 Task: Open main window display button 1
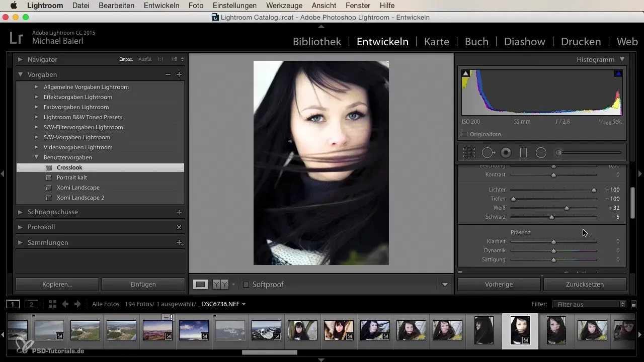(x=13, y=304)
